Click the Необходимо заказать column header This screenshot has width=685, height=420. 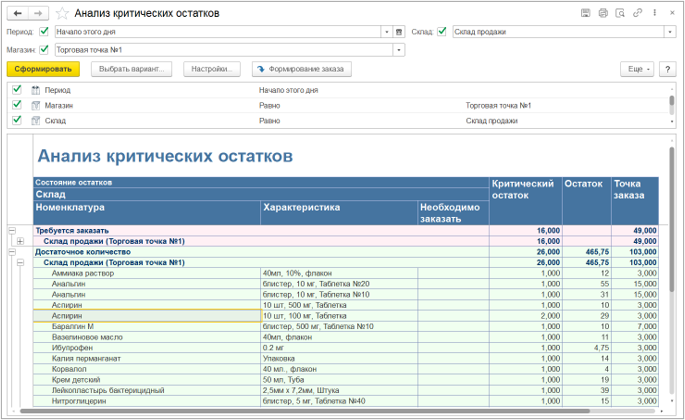[x=453, y=213]
